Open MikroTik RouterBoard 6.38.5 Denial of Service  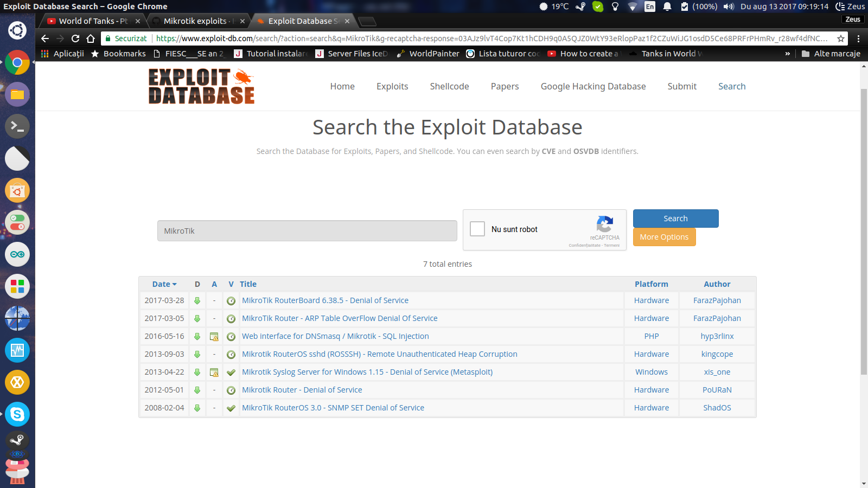coord(325,300)
